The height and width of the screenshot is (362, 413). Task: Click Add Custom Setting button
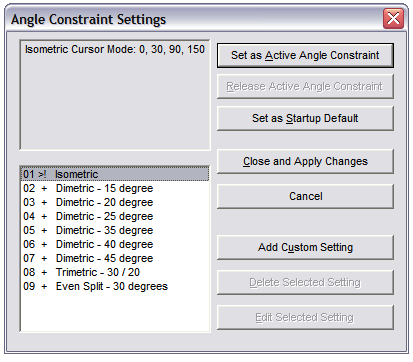point(305,248)
